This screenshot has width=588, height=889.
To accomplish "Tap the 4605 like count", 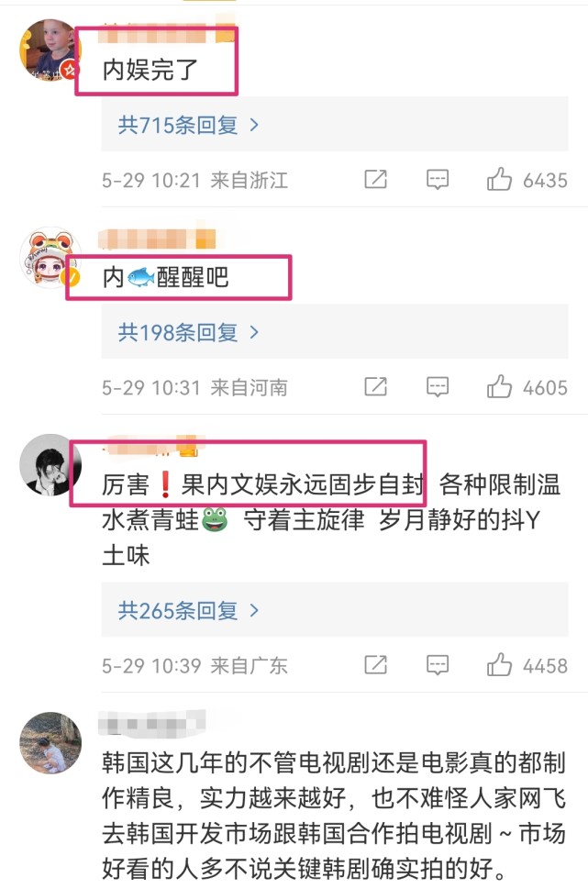I will [545, 388].
